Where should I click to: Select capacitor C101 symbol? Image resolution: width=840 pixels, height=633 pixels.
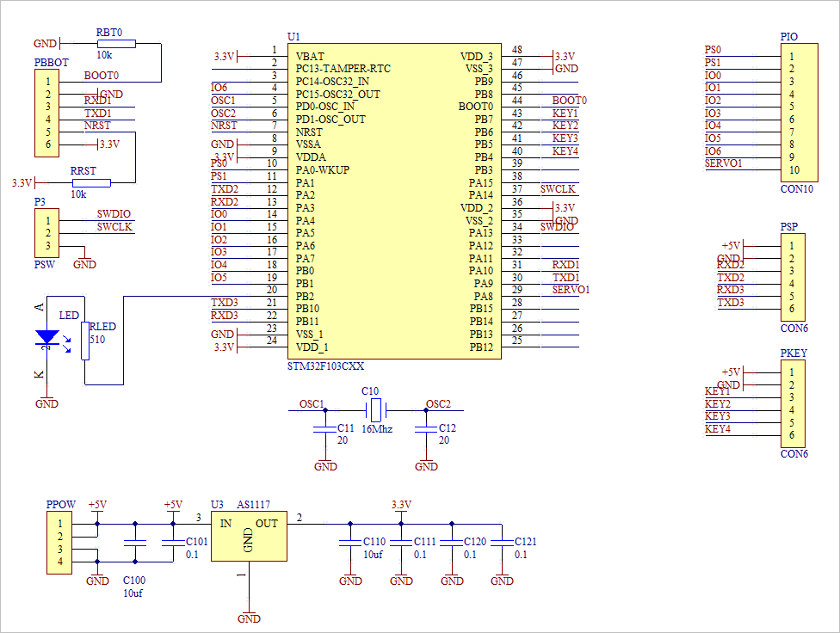173,543
